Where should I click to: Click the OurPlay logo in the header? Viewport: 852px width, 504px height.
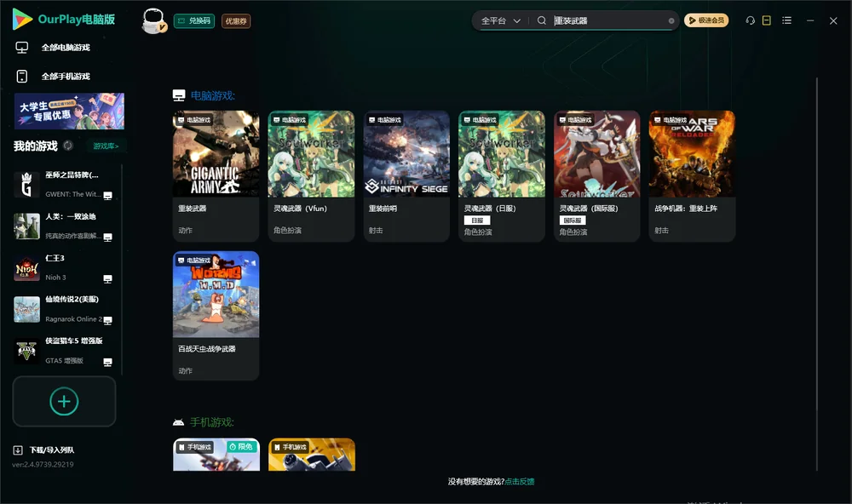coord(64,20)
